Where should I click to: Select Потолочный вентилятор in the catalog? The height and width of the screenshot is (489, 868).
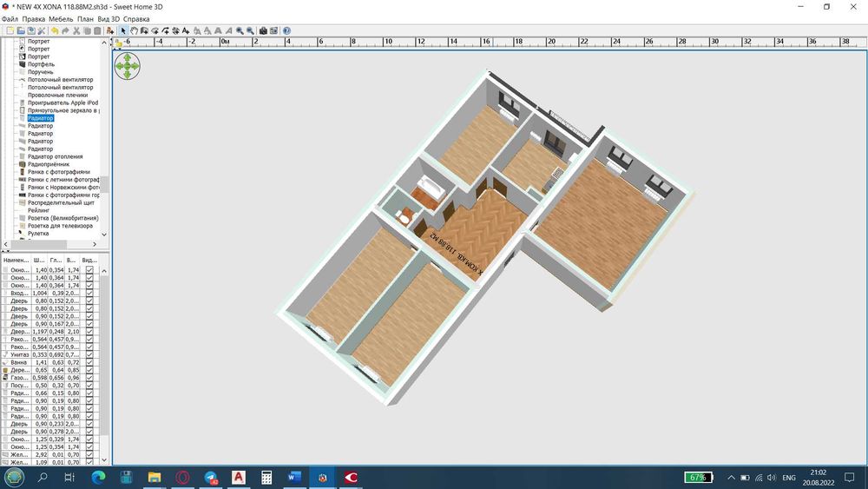pos(60,80)
